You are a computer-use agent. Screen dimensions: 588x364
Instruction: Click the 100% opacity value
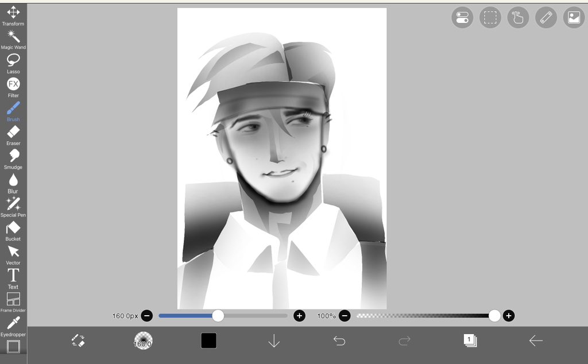pyautogui.click(x=327, y=316)
